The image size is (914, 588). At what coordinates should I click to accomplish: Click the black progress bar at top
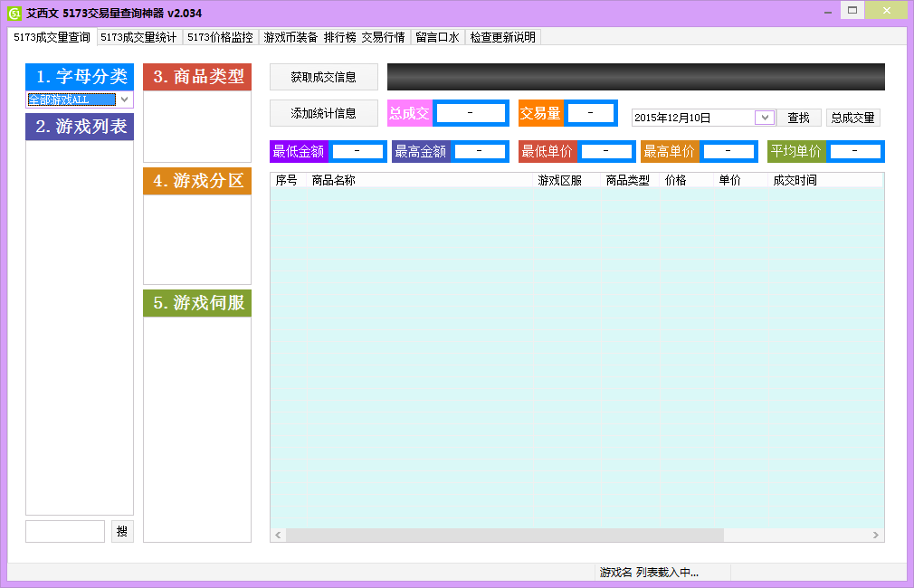coord(635,77)
